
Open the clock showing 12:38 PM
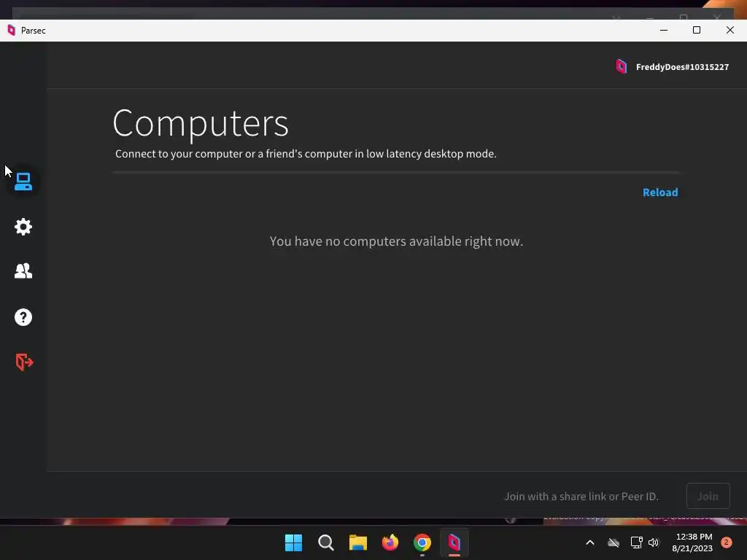(693, 542)
